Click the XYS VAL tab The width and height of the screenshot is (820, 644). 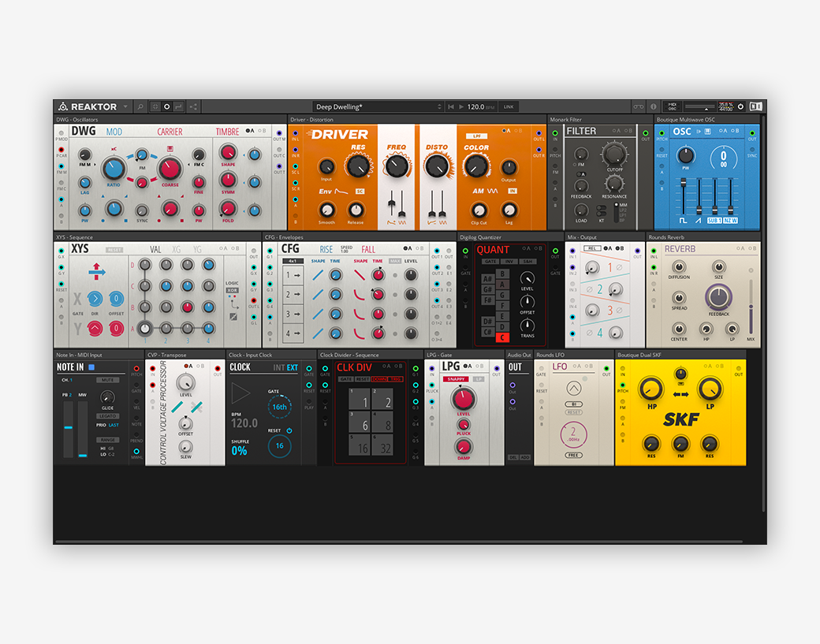(x=155, y=249)
